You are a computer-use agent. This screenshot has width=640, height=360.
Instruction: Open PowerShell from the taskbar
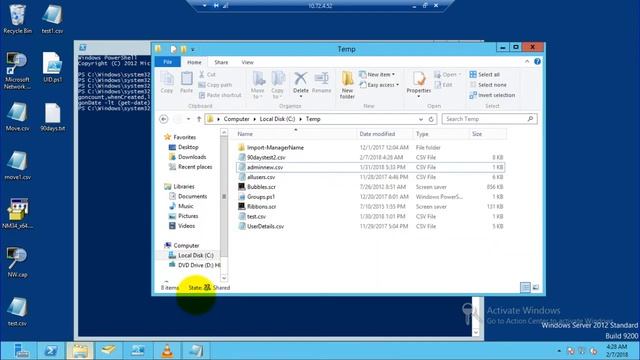(51, 351)
